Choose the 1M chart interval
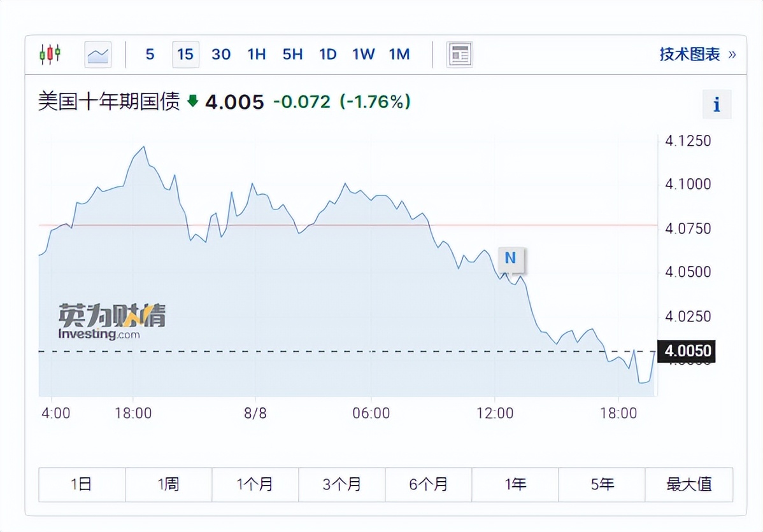763x532 pixels. tap(399, 55)
